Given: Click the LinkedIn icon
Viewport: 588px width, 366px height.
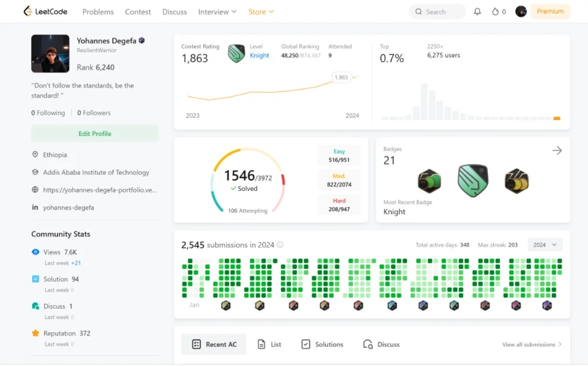Looking at the screenshot, I should point(35,207).
